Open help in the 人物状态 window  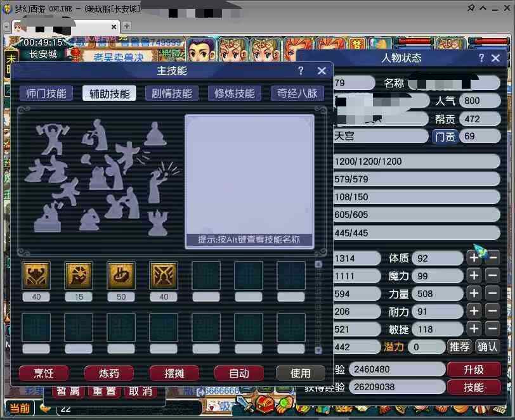pyautogui.click(x=481, y=58)
